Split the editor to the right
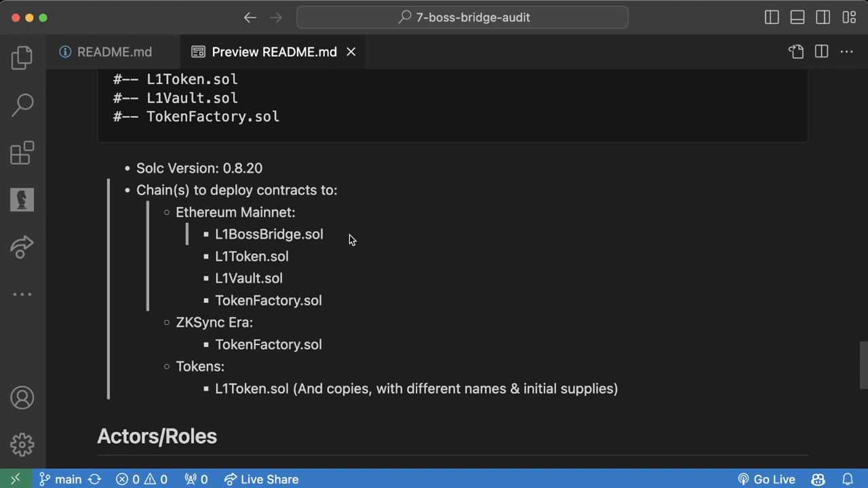Image resolution: width=868 pixels, height=488 pixels. click(821, 52)
